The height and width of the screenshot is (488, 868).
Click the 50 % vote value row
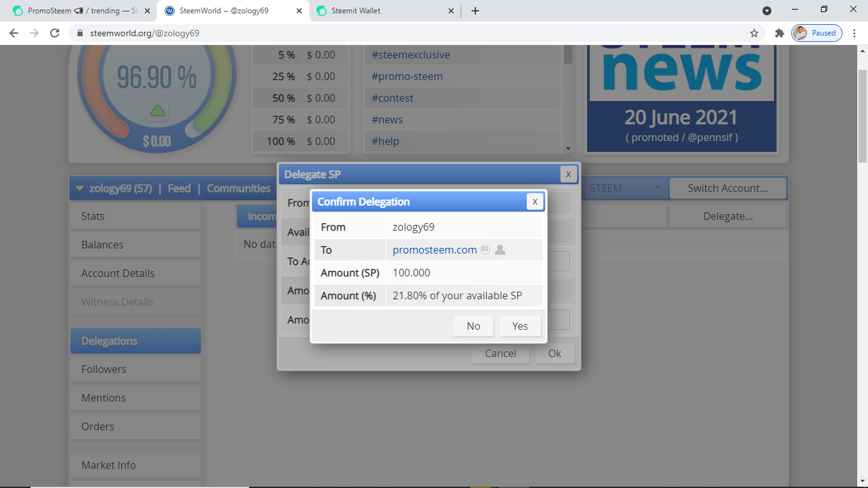(301, 98)
